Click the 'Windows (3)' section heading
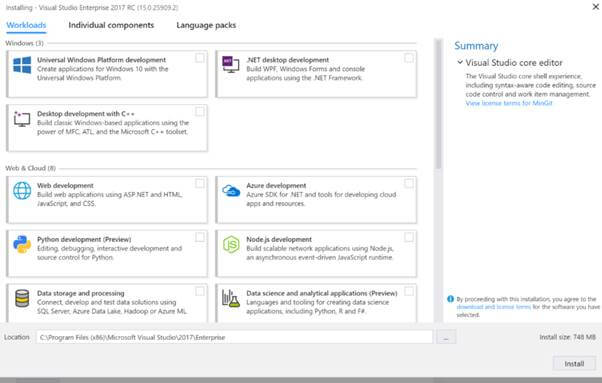 tap(24, 43)
